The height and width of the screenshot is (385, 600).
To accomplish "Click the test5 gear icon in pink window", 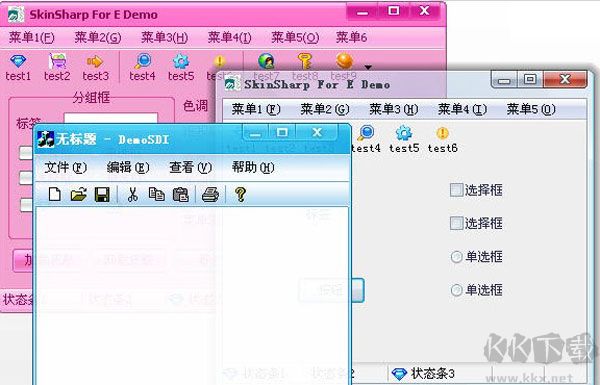I will pyautogui.click(x=181, y=61).
